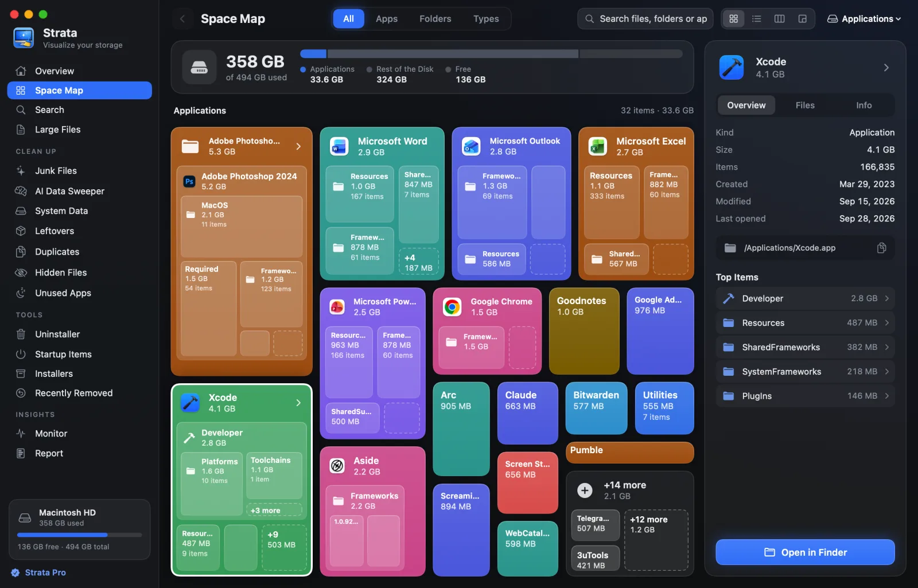Go back with the left chevron
918x588 pixels.
182,19
